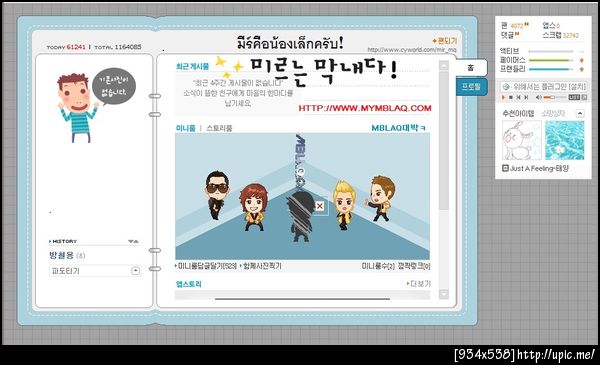The height and width of the screenshot is (365, 600).
Task: Click the speech bubble next to avatar
Action: pos(114,86)
